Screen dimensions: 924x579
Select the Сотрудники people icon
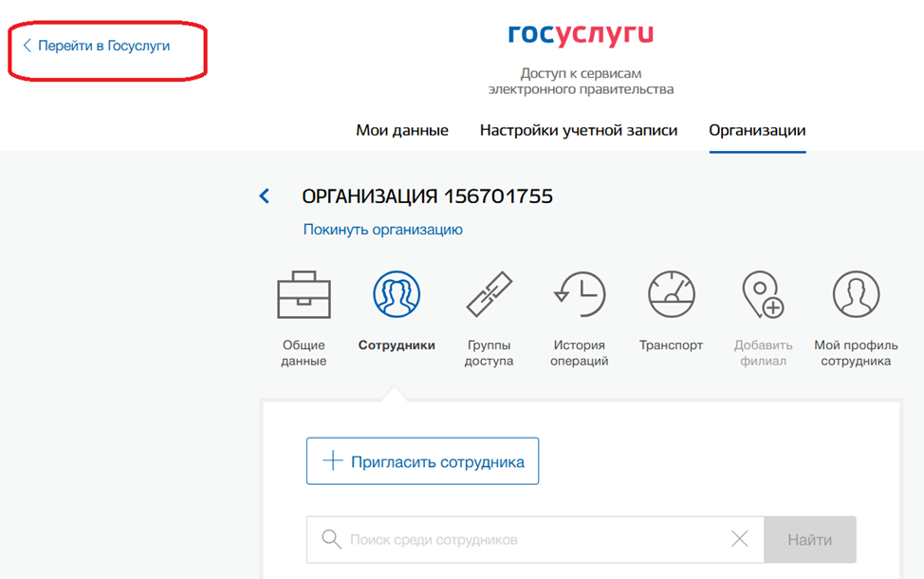click(x=397, y=295)
